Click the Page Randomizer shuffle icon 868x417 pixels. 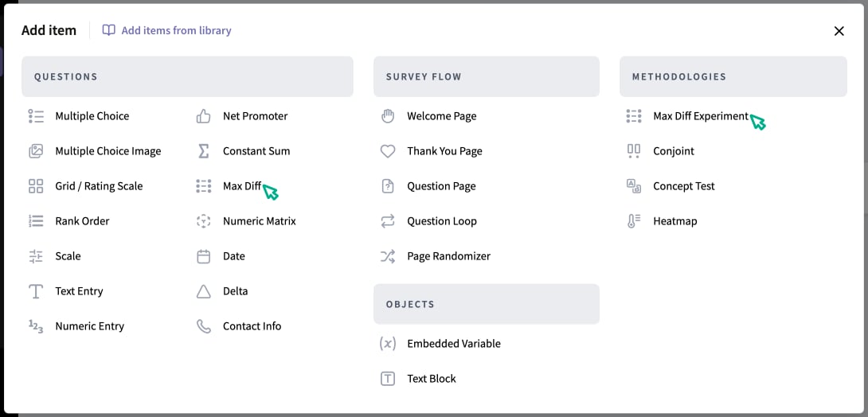(x=388, y=256)
